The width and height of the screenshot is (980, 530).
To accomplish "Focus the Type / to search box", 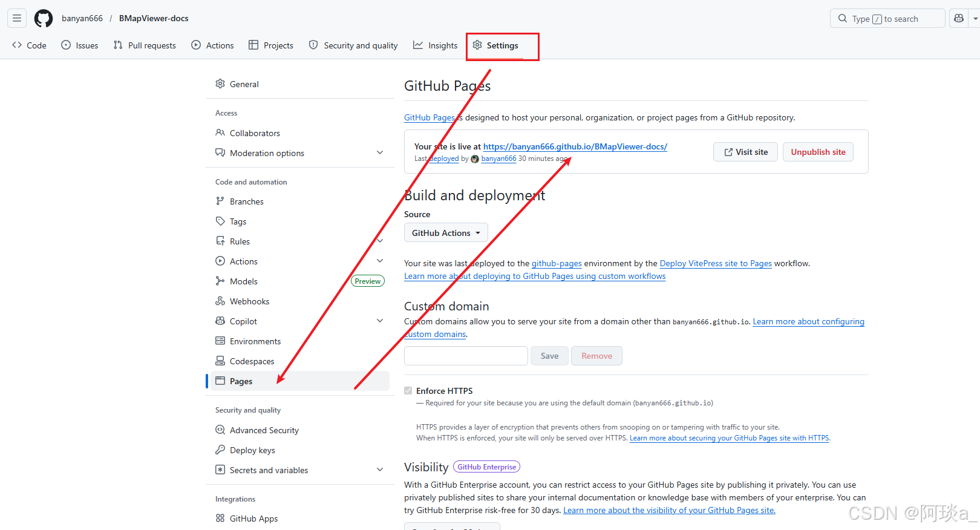I will (x=887, y=18).
